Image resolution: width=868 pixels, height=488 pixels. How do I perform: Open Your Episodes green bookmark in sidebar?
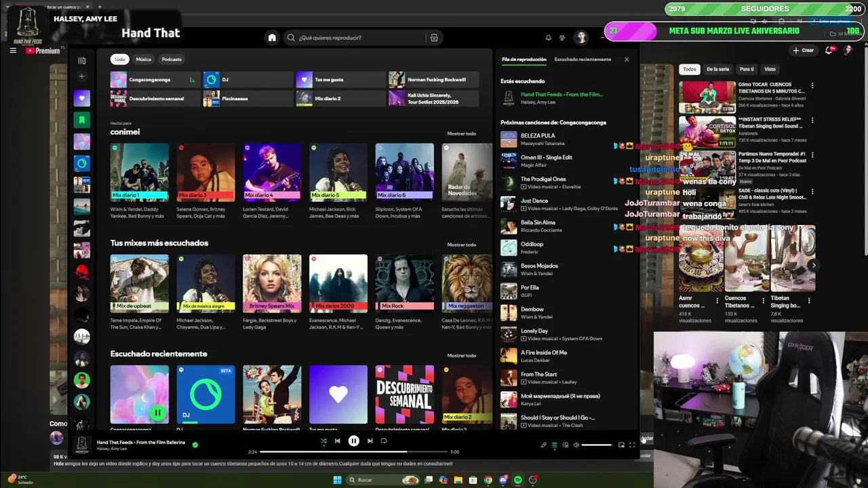click(x=81, y=120)
